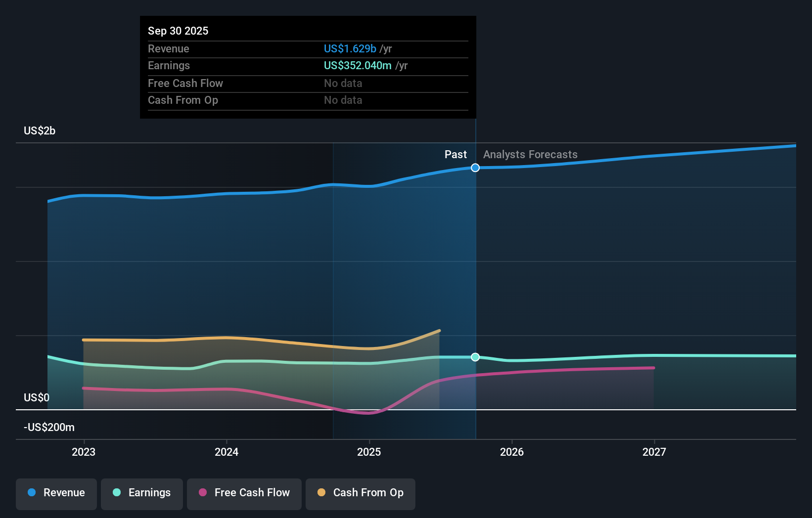Screen dimensions: 812x518
Task: Open the Sep 30 2025 tooltip header
Action: coord(178,31)
